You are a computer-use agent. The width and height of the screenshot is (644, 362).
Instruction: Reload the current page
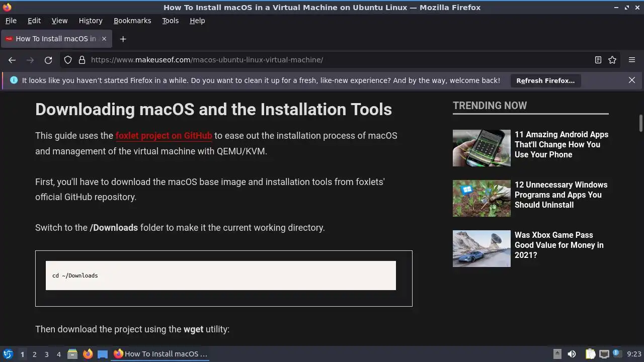(48, 60)
